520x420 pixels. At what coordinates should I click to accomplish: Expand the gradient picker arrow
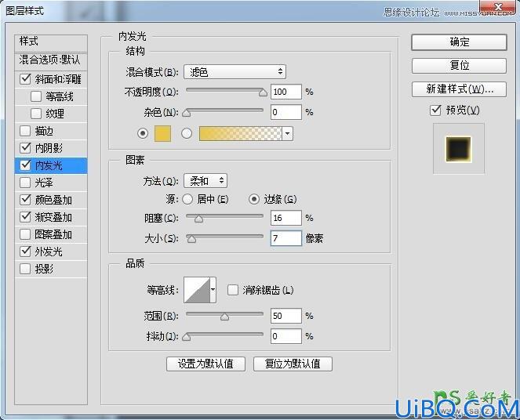pyautogui.click(x=288, y=134)
